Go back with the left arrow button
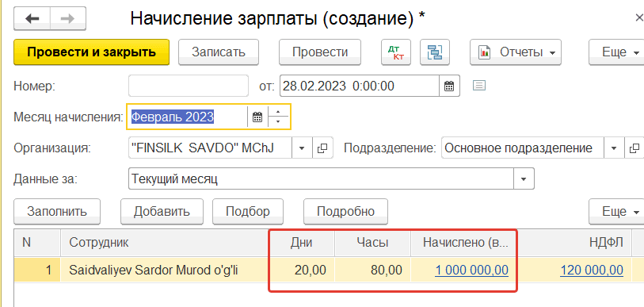This screenshot has width=644, height=307. coord(32,18)
